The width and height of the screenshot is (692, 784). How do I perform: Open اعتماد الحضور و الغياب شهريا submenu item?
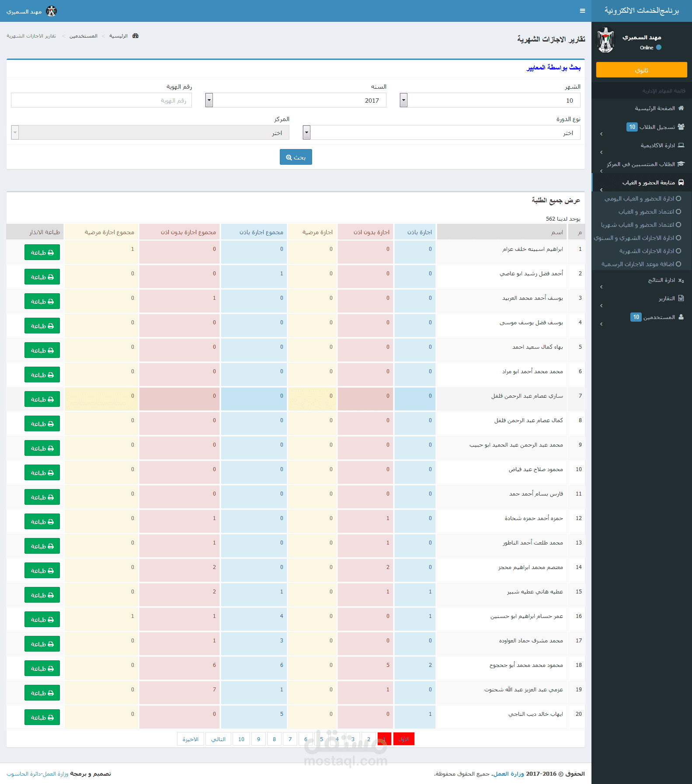pos(641,225)
